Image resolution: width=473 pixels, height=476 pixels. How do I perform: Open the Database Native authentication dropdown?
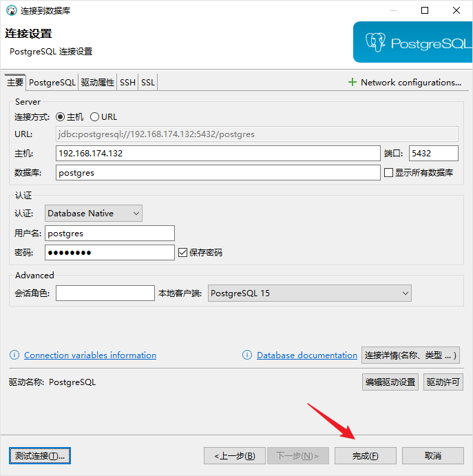click(94, 214)
